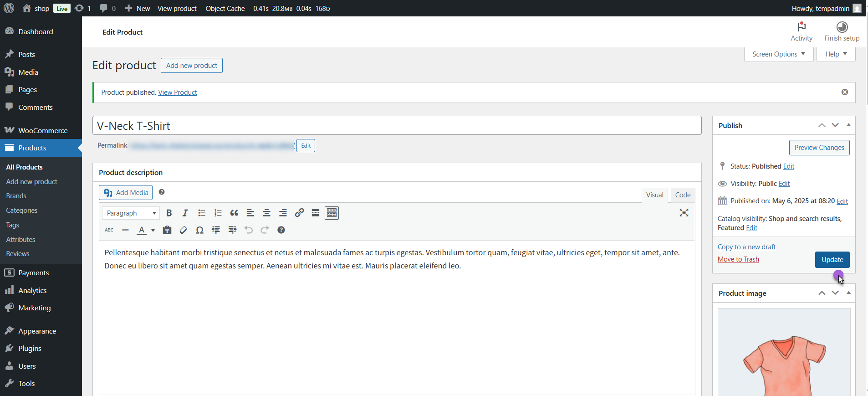This screenshot has height=396, width=868.
Task: Click the insert/edit link icon
Action: (299, 213)
